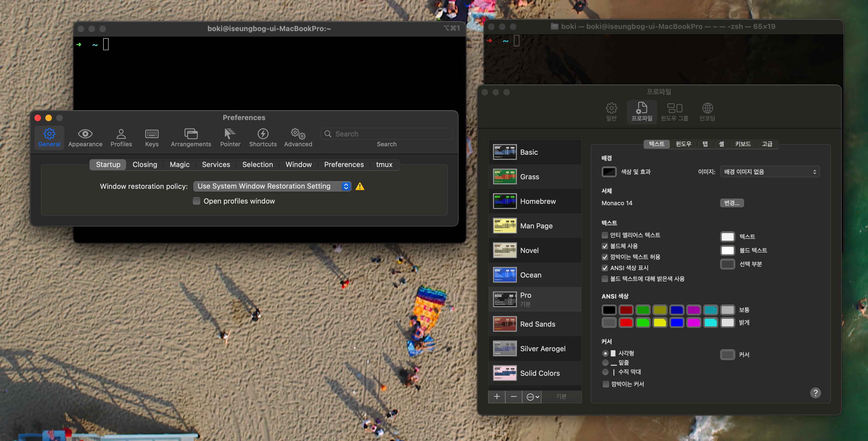
Task: Open Window restoration policy dropdown
Action: pyautogui.click(x=272, y=186)
